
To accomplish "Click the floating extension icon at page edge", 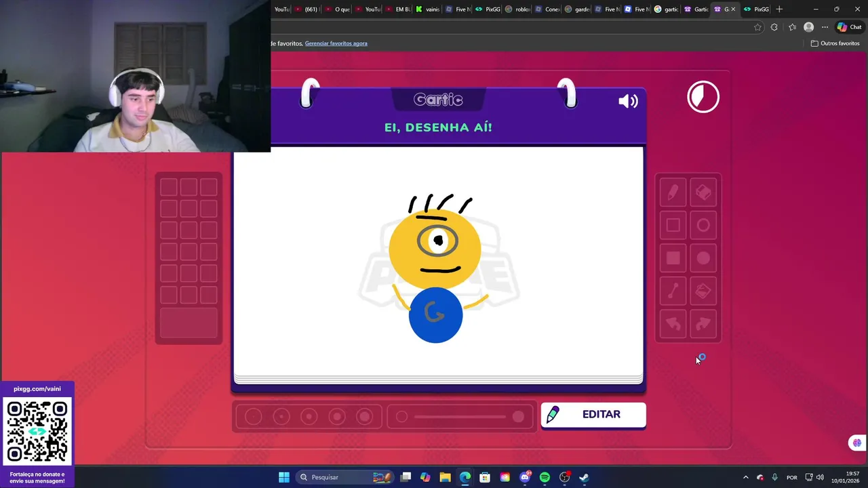I will [857, 443].
